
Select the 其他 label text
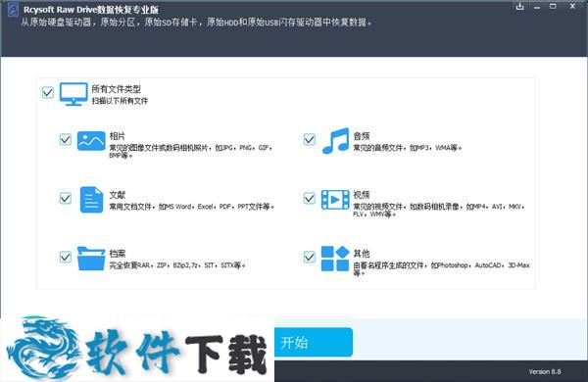pyautogui.click(x=362, y=254)
